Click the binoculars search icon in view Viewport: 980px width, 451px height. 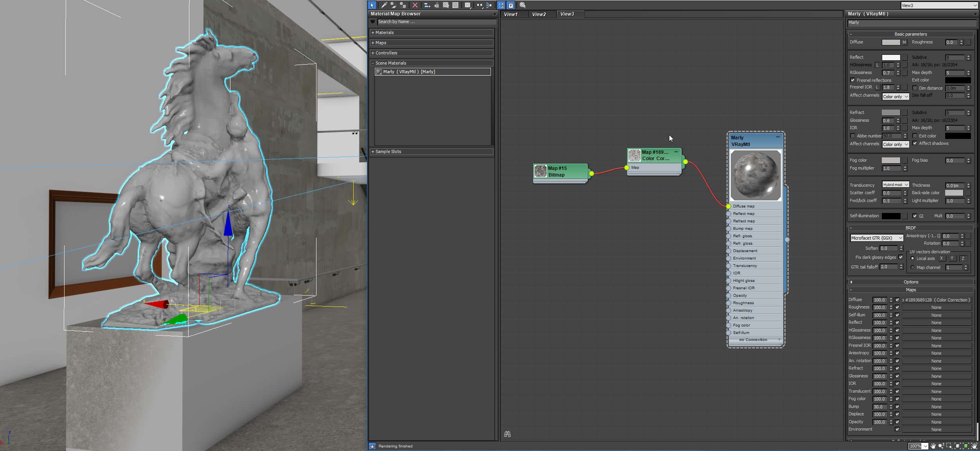[507, 434]
